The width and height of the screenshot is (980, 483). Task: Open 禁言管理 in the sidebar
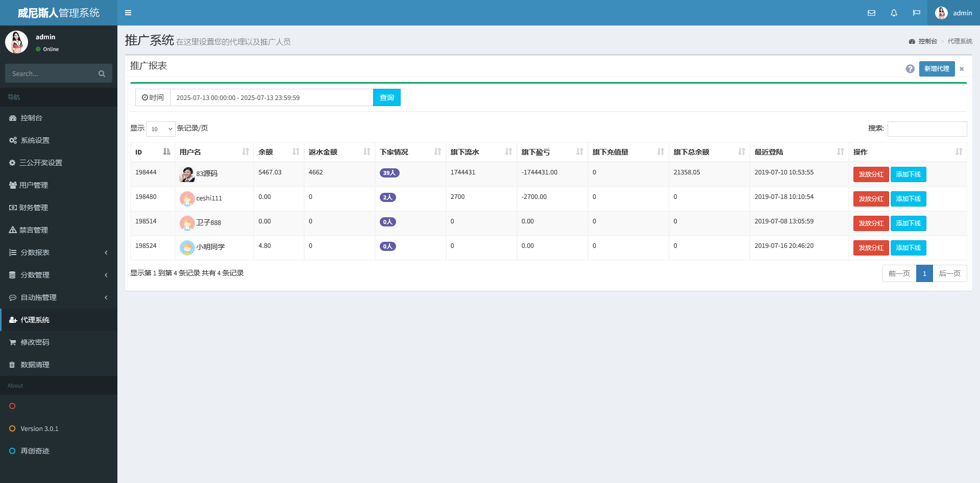(59, 230)
